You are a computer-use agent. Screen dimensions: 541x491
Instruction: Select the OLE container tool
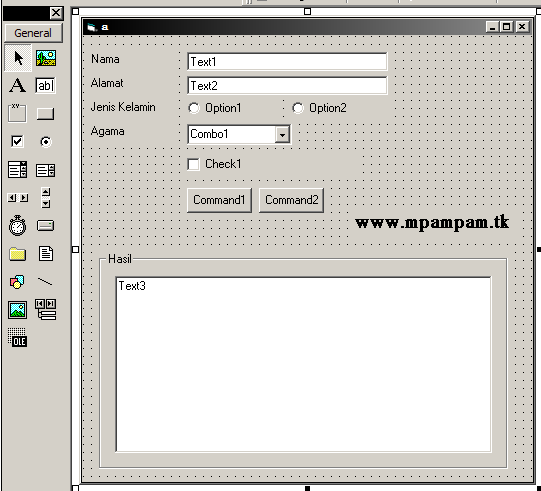[17, 337]
